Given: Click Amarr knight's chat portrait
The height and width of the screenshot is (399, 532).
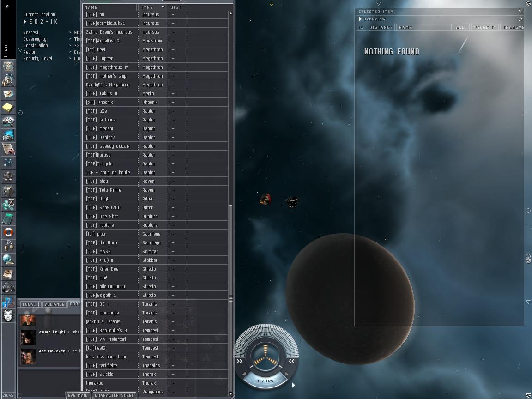Looking at the screenshot, I should click(x=28, y=338).
